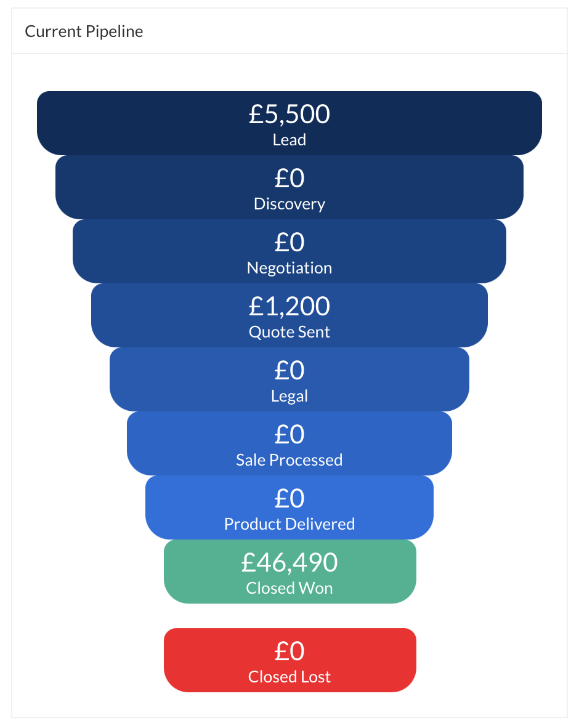Click the £5,500 amount

289,115
